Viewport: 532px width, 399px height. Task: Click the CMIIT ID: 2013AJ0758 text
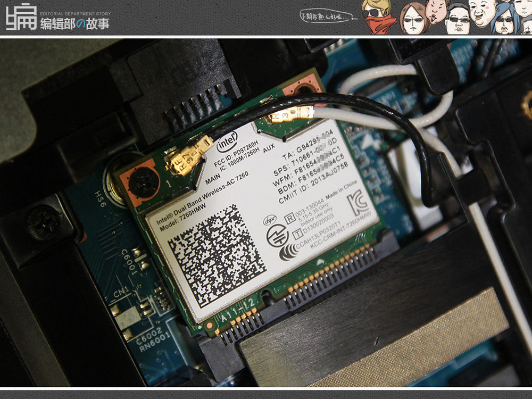tap(313, 182)
